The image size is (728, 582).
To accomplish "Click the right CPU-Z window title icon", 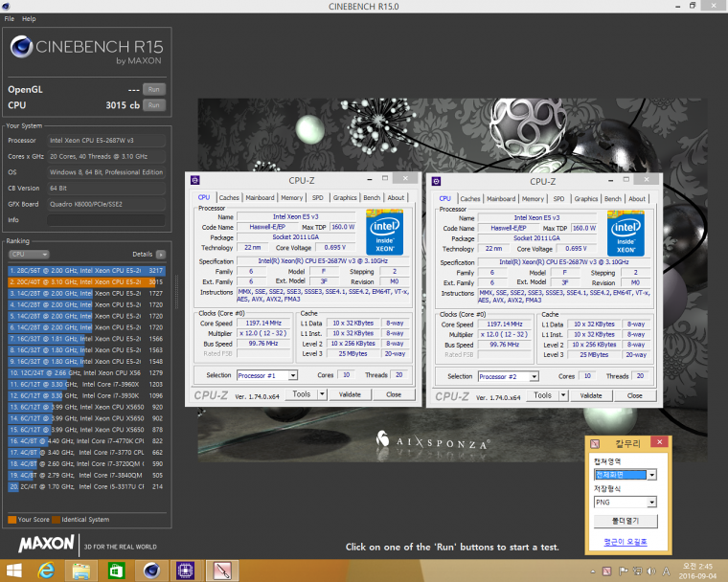I will (436, 181).
